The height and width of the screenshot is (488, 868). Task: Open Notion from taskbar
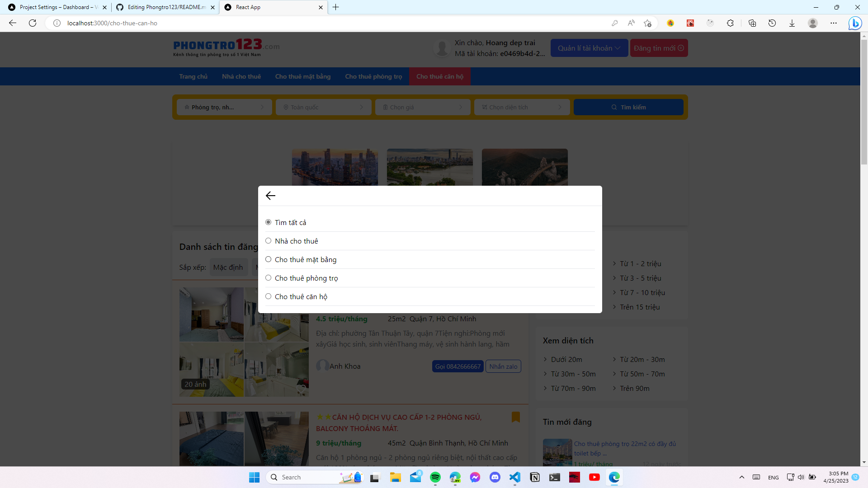[535, 477]
